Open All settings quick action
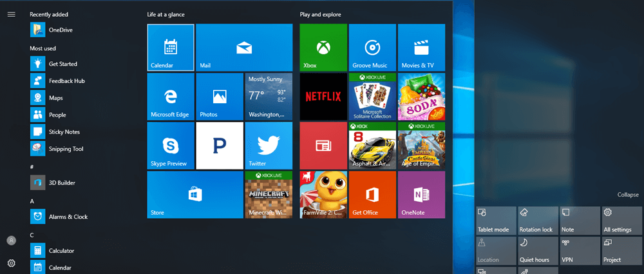644x274 pixels. [622, 220]
